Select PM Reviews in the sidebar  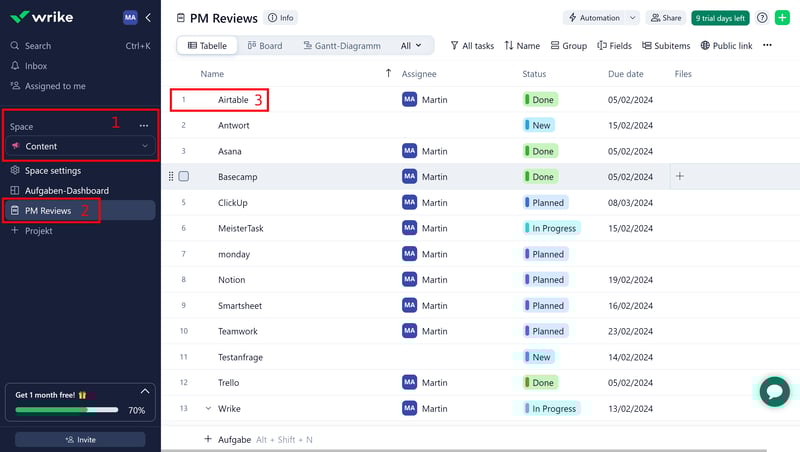80,210
